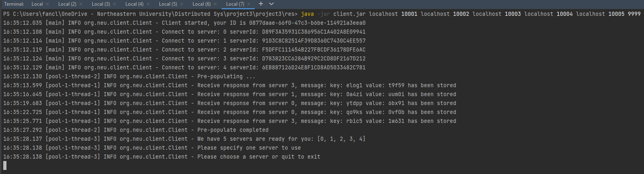Close the Local (7) tab

(249, 4)
